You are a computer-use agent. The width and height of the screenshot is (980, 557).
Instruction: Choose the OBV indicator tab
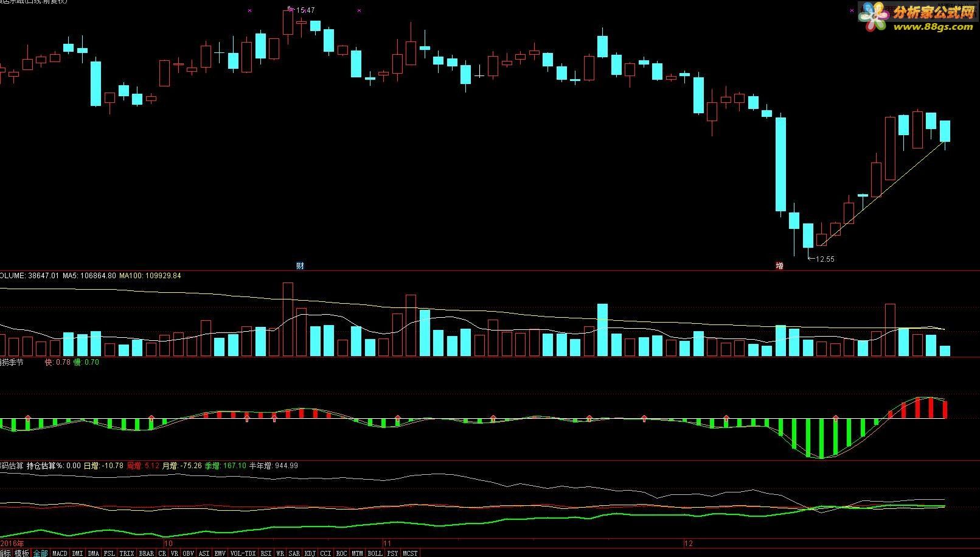click(x=188, y=553)
